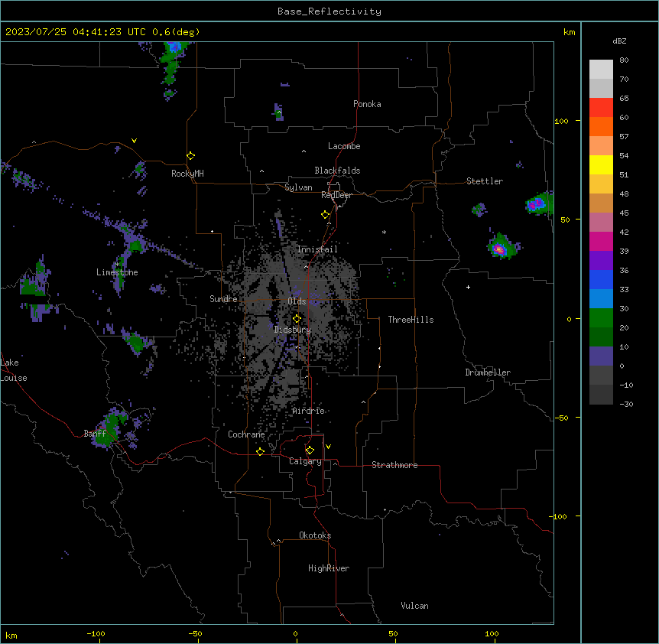This screenshot has height=644, width=659.
Task: Click the Strathmore label
Action: click(x=394, y=465)
